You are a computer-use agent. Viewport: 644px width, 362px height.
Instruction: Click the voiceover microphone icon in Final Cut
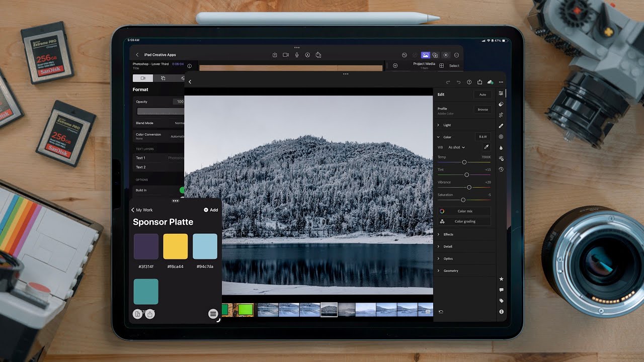point(297,55)
